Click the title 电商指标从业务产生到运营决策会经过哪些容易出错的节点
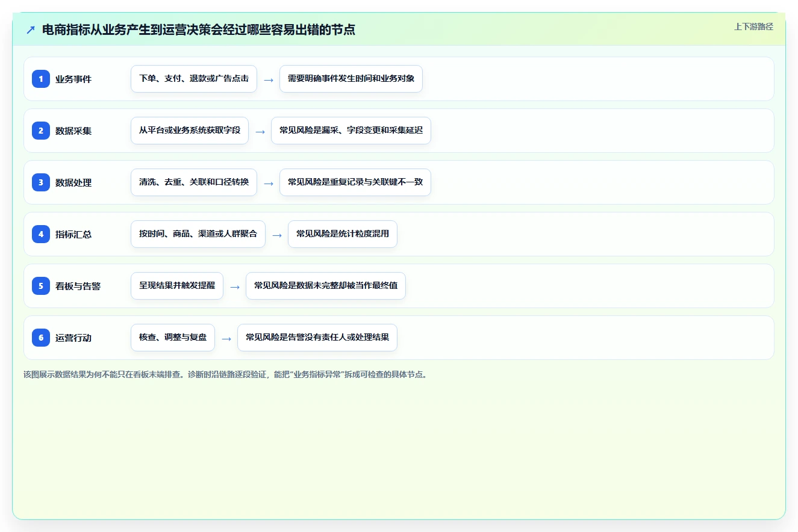Image resolution: width=798 pixels, height=532 pixels. pos(199,30)
